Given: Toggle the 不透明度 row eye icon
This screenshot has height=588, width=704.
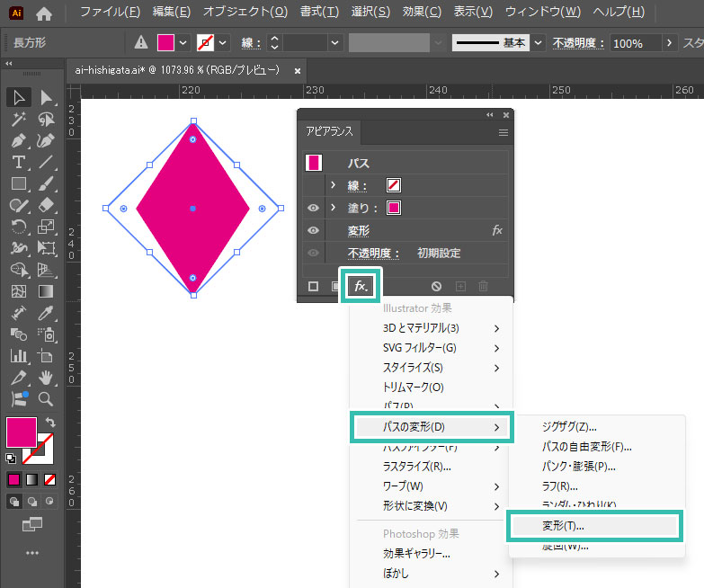Looking at the screenshot, I should 313,253.
